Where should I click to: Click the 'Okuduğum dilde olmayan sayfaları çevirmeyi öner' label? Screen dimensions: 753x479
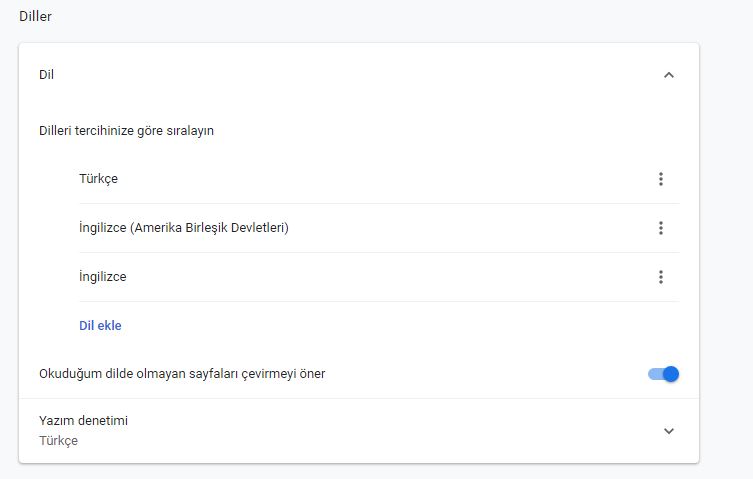point(182,374)
